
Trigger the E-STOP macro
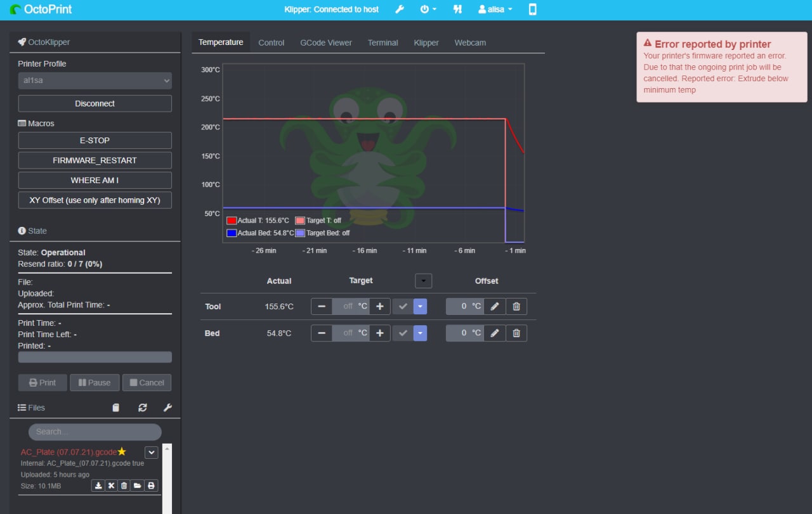(x=95, y=140)
